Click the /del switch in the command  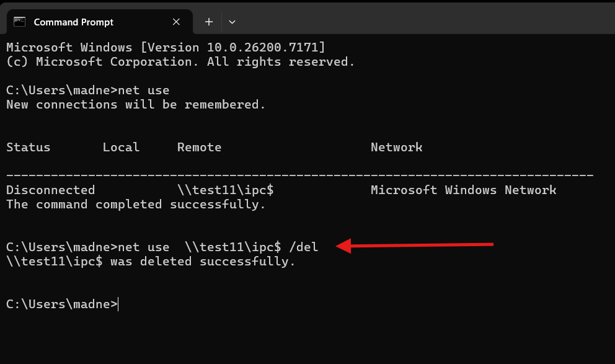click(304, 247)
